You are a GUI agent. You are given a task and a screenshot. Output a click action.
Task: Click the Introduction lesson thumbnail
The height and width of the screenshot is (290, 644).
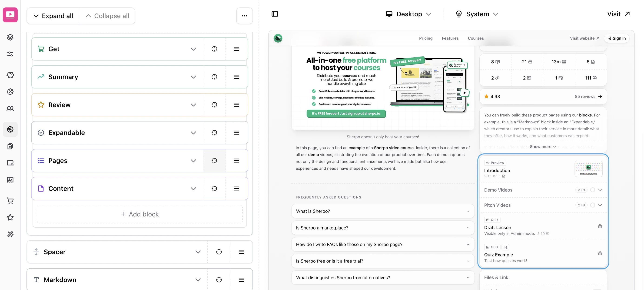[588, 169]
